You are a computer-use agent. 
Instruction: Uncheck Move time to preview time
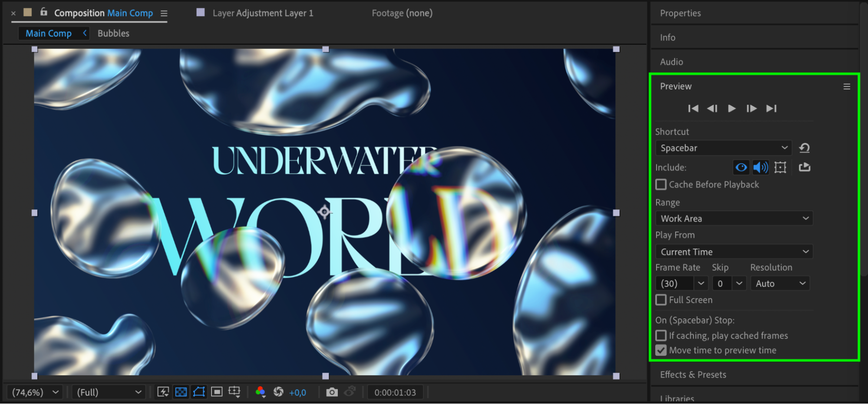pyautogui.click(x=661, y=350)
